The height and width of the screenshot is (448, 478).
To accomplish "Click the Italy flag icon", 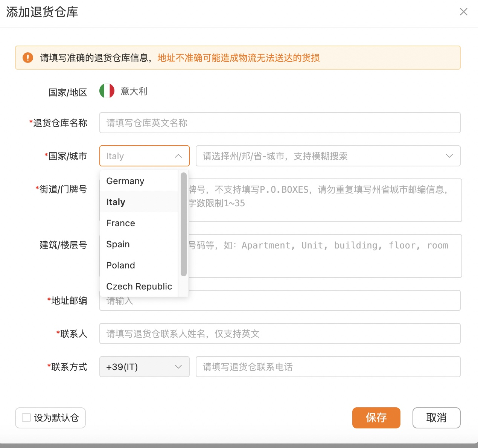I will (107, 91).
